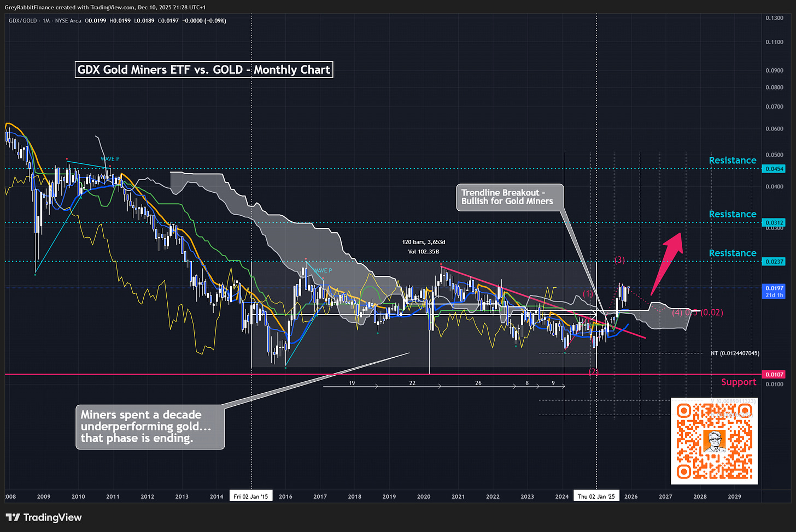The width and height of the screenshot is (796, 532).
Task: Click the 2009 label on the time axis
Action: [x=44, y=496]
